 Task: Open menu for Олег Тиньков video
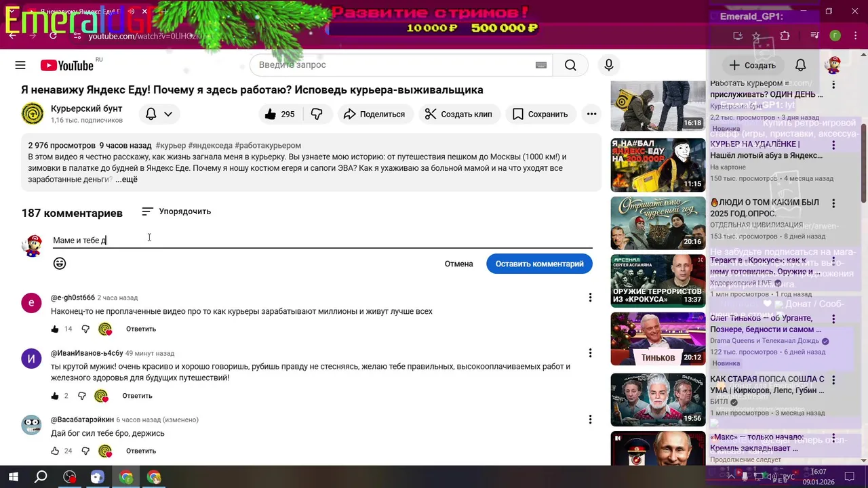tap(833, 319)
